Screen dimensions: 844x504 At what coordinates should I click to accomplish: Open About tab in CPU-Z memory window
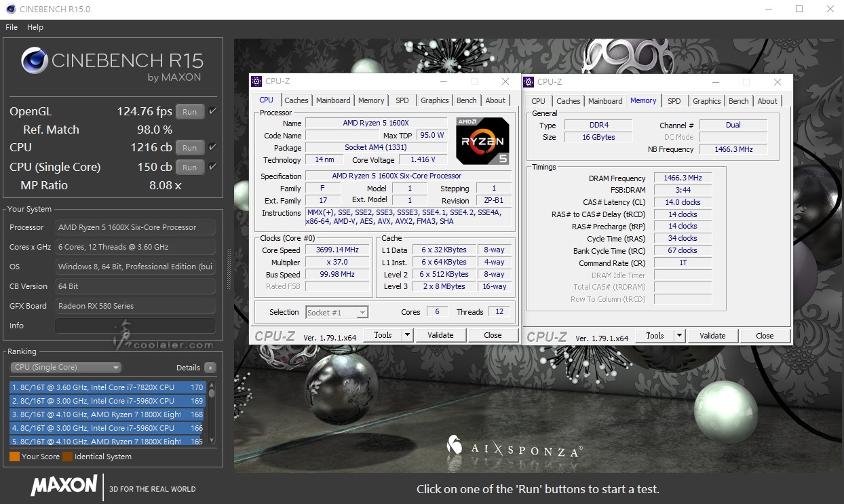(767, 101)
